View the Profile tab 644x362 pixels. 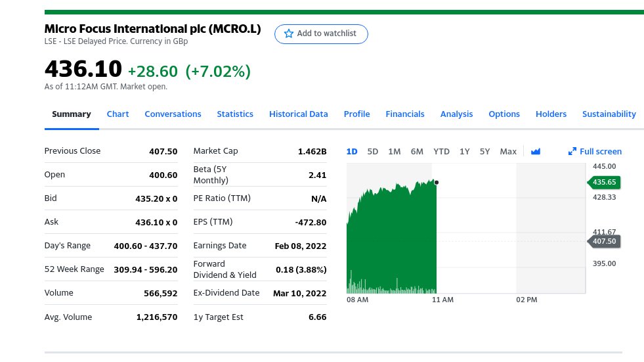pos(357,114)
